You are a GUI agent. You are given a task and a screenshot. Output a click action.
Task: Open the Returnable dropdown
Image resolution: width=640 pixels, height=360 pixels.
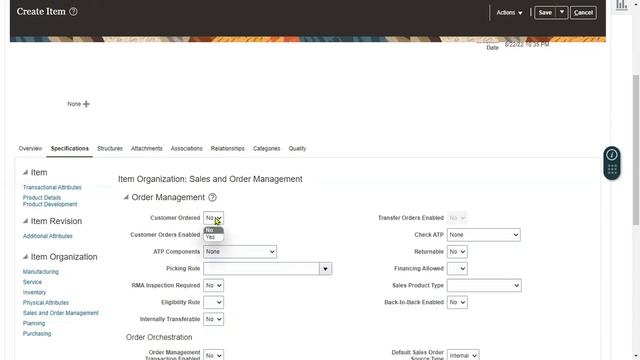point(457,252)
